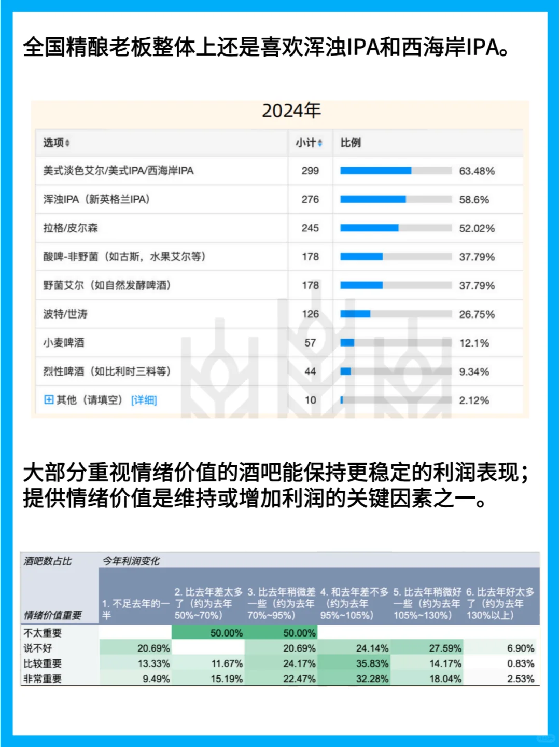Click headline starting 大部分重视情绪价值的酒吧
Viewport: 560px width, 747px height.
coord(276,485)
